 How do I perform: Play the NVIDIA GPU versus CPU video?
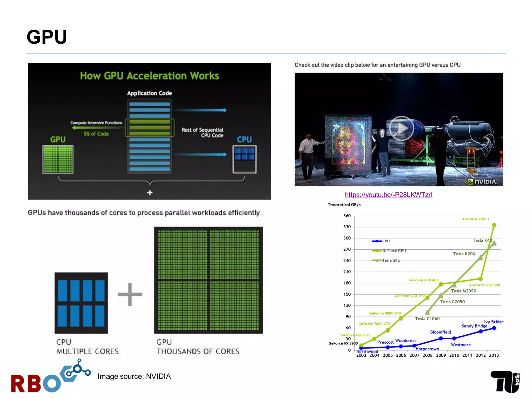tap(401, 128)
